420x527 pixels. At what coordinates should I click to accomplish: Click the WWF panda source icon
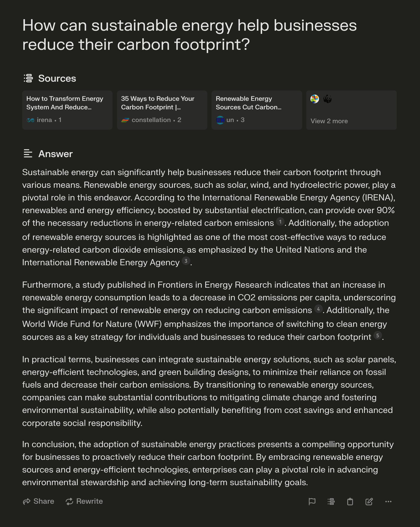click(x=328, y=99)
